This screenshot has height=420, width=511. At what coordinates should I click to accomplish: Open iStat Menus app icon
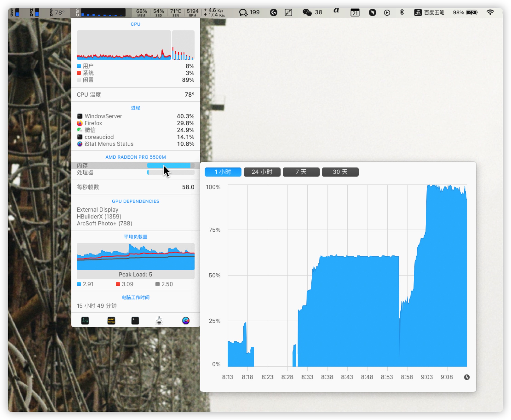[x=186, y=321]
